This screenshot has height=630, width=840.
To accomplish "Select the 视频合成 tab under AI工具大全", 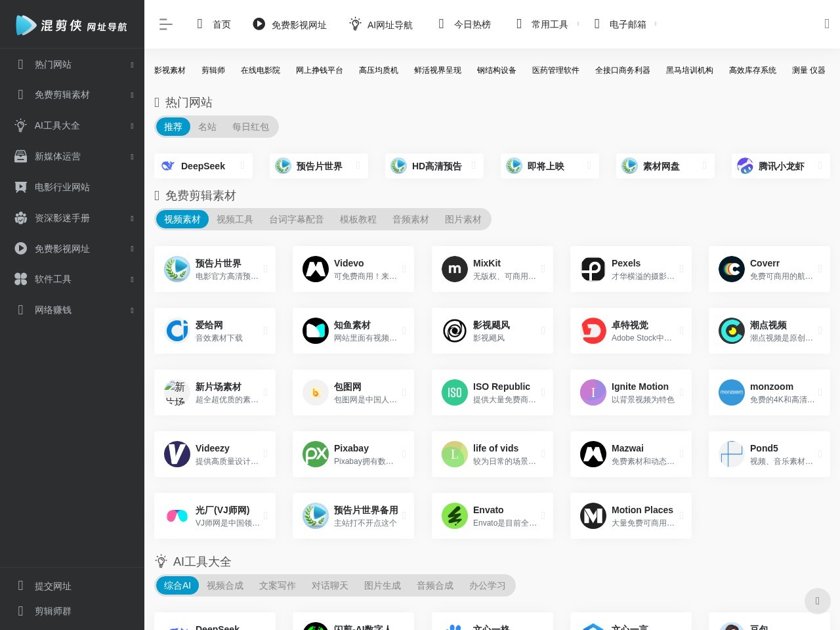I will pyautogui.click(x=225, y=585).
